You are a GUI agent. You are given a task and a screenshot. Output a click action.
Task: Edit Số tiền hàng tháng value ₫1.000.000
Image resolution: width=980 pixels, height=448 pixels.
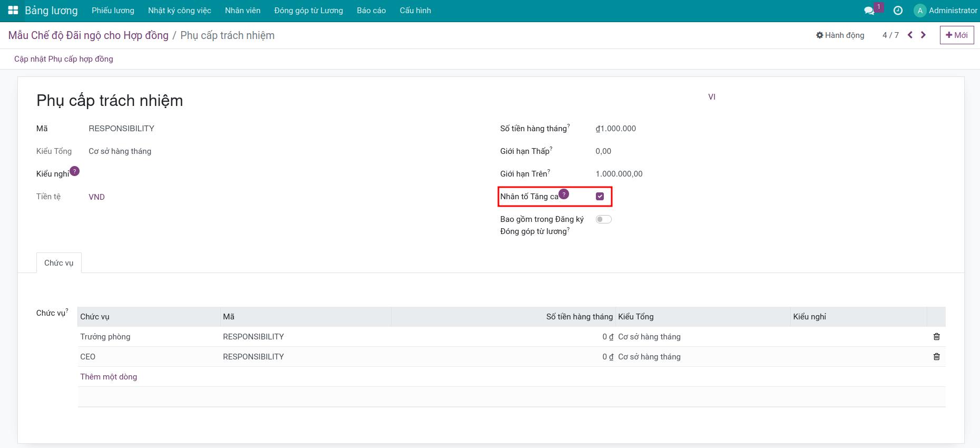(616, 128)
